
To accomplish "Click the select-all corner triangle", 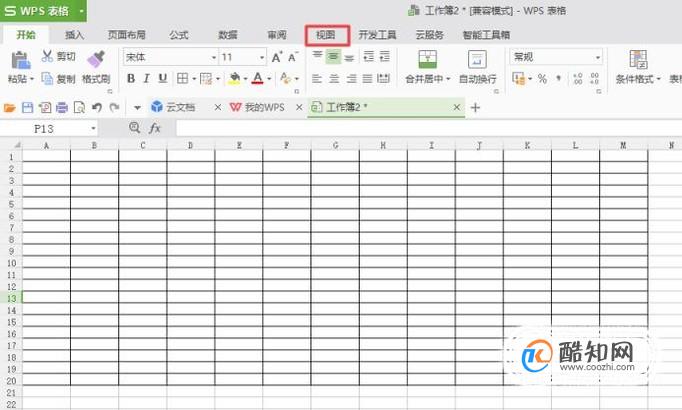I will (17, 145).
